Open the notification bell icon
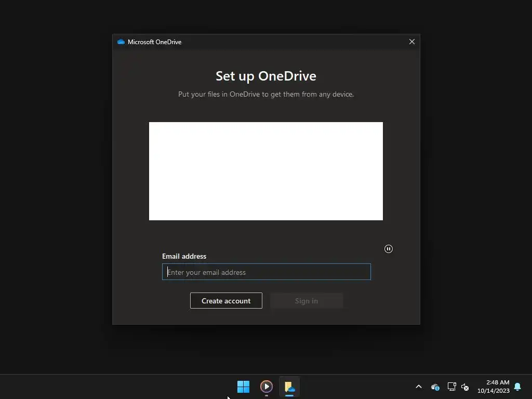The height and width of the screenshot is (399, 532). tap(517, 387)
